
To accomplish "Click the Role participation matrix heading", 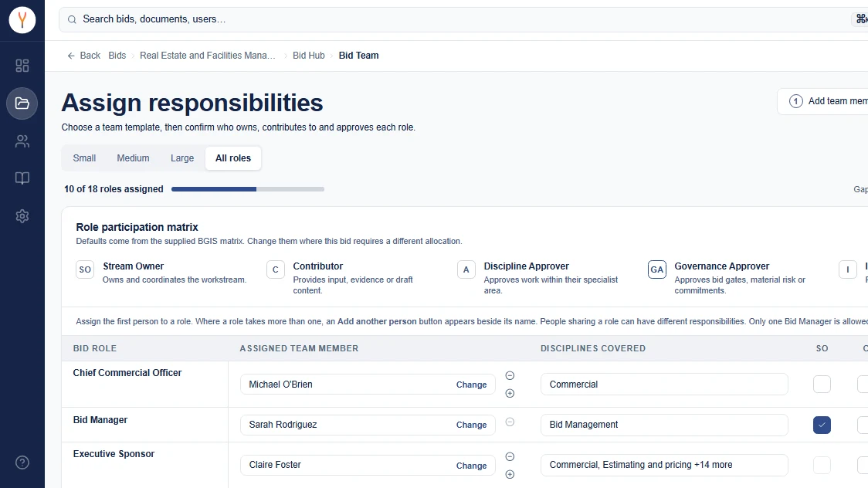I will (137, 228).
